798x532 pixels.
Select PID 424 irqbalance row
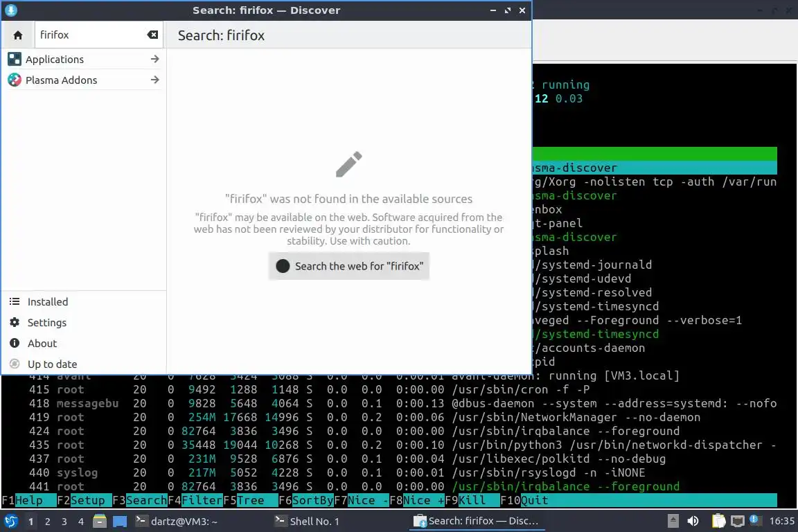[389, 431]
